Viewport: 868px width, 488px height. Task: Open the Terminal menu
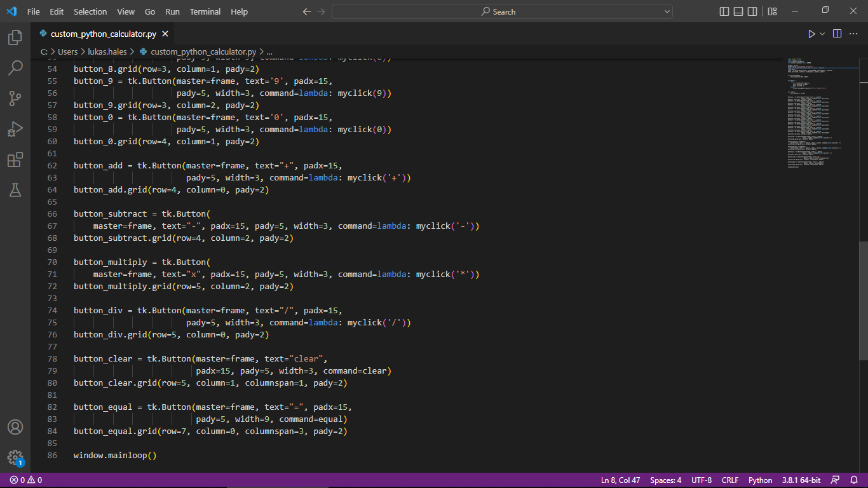coord(205,11)
